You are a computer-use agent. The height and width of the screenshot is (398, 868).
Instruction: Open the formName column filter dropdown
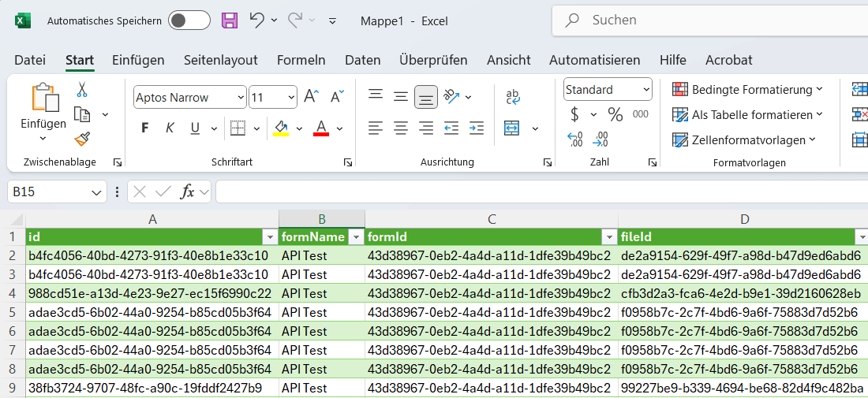pyautogui.click(x=356, y=237)
